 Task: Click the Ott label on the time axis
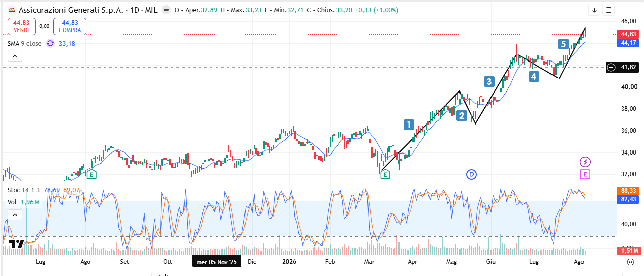(x=167, y=262)
